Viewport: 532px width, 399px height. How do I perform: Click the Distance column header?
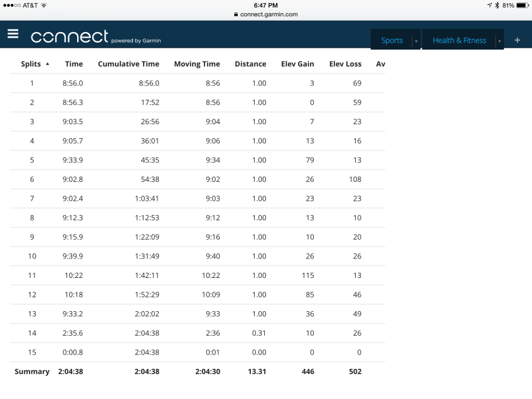coord(250,64)
